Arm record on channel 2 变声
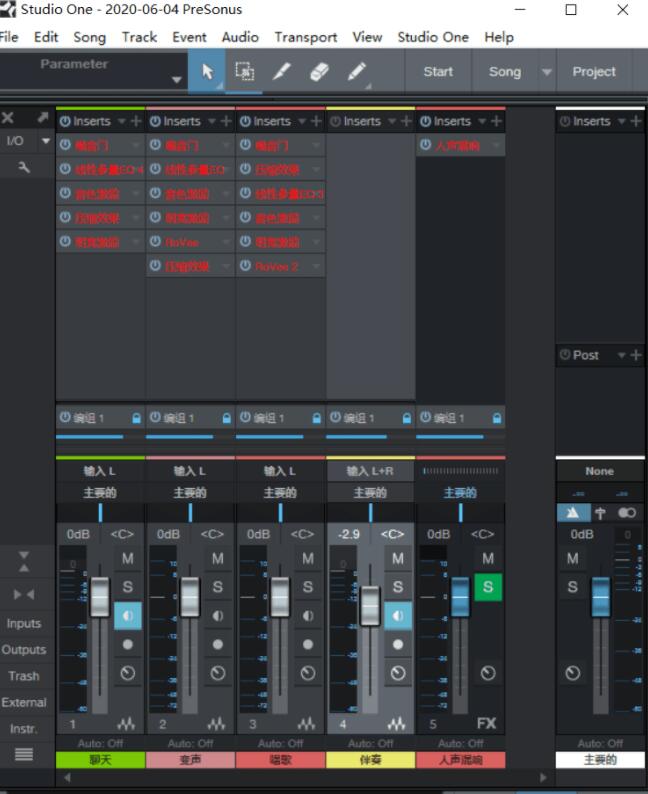The image size is (648, 794). 217,645
